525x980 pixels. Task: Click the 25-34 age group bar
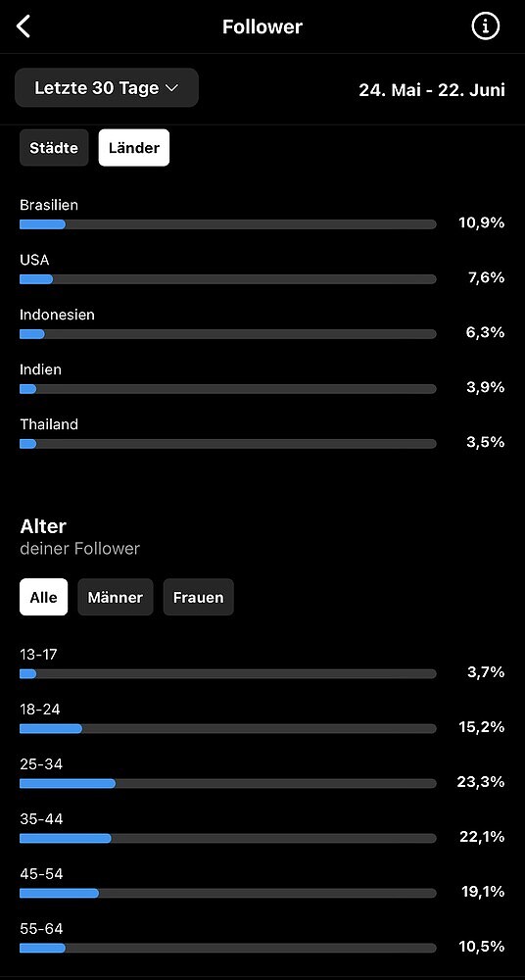228,784
